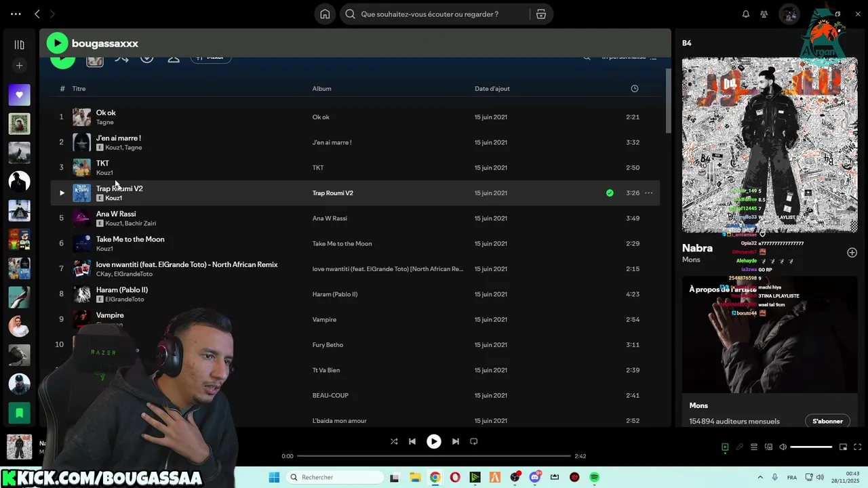
Task: Open the Browse icon beside the search bar
Action: (540, 14)
